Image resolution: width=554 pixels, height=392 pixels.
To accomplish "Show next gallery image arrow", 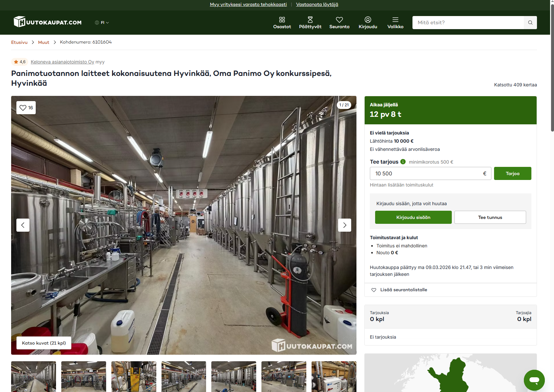I will 344,225.
